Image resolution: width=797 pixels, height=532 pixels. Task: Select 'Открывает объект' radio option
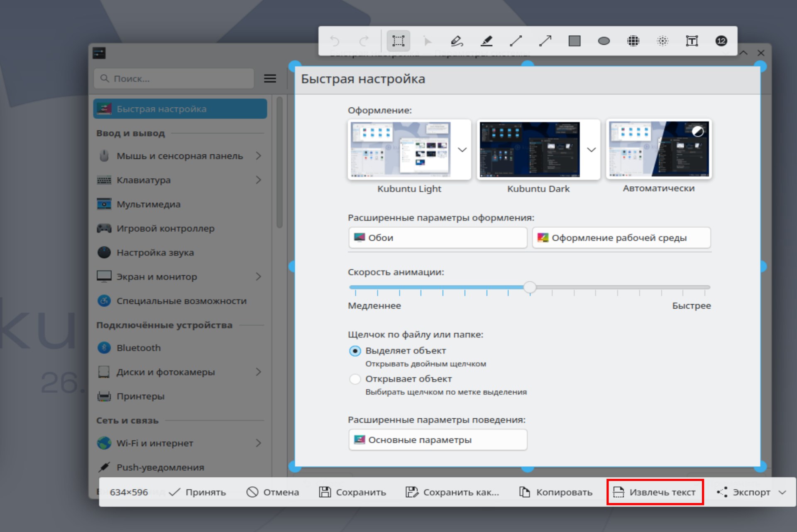tap(355, 379)
